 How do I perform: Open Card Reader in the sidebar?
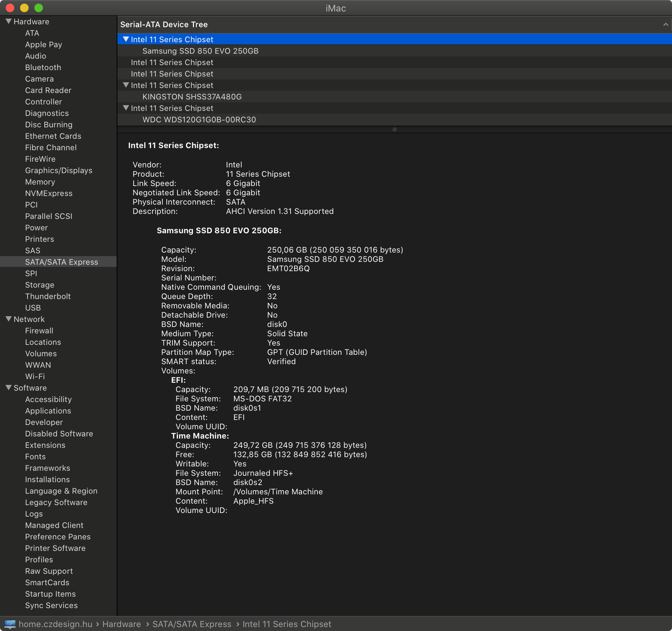coord(48,90)
